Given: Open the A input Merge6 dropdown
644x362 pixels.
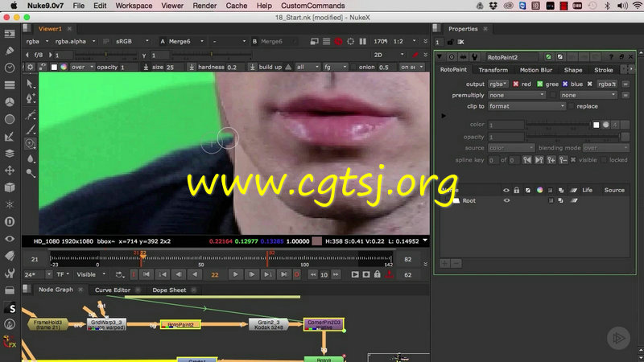Looking at the screenshot, I should [x=186, y=42].
